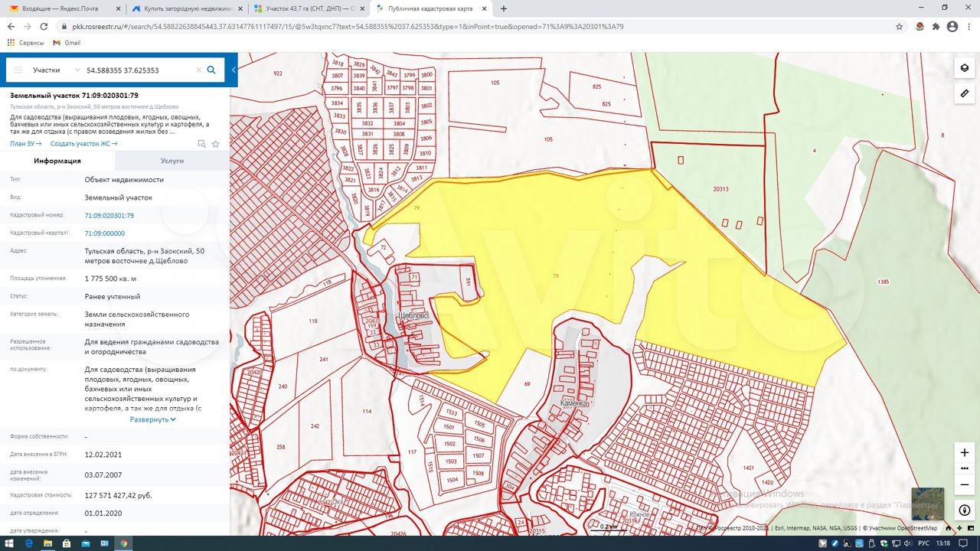Switch to satellite basemap thumbnail
This screenshot has width=980, height=551.
[927, 504]
